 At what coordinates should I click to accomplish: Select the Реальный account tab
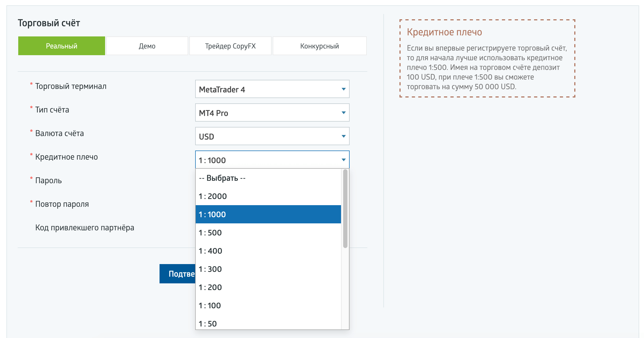[61, 46]
